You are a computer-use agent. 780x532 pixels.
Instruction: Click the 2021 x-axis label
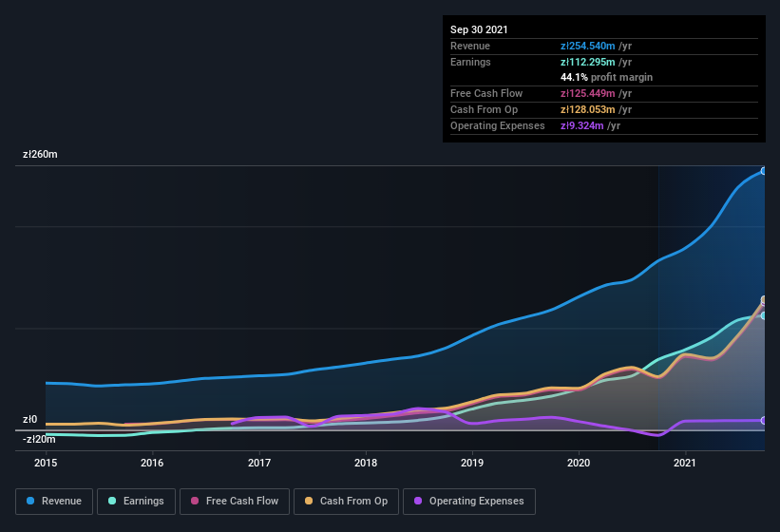click(685, 463)
